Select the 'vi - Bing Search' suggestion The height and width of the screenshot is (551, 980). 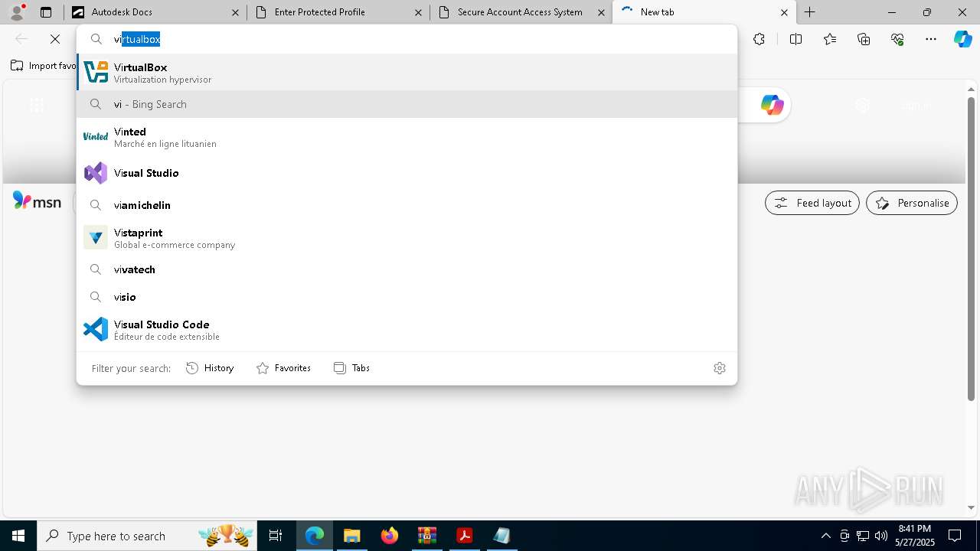point(407,104)
